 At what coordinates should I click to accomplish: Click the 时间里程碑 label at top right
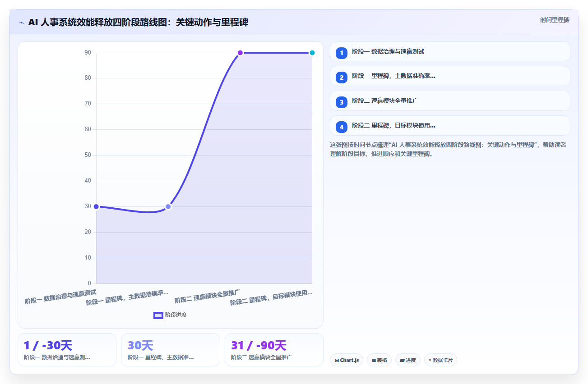(555, 20)
